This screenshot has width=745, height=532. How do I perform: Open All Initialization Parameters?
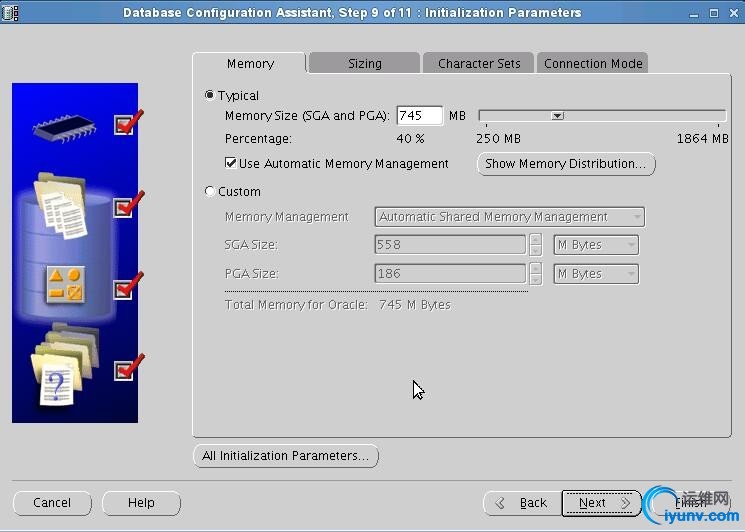[285, 456]
